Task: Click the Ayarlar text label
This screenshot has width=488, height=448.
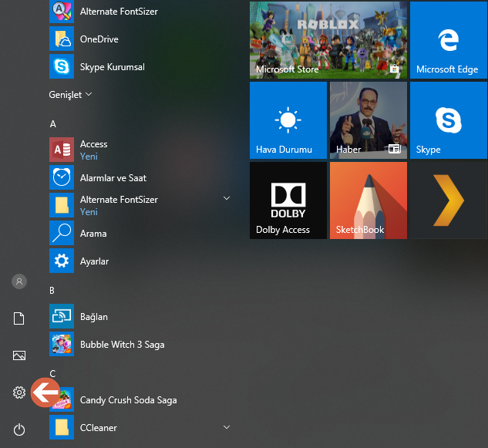Action: [94, 261]
